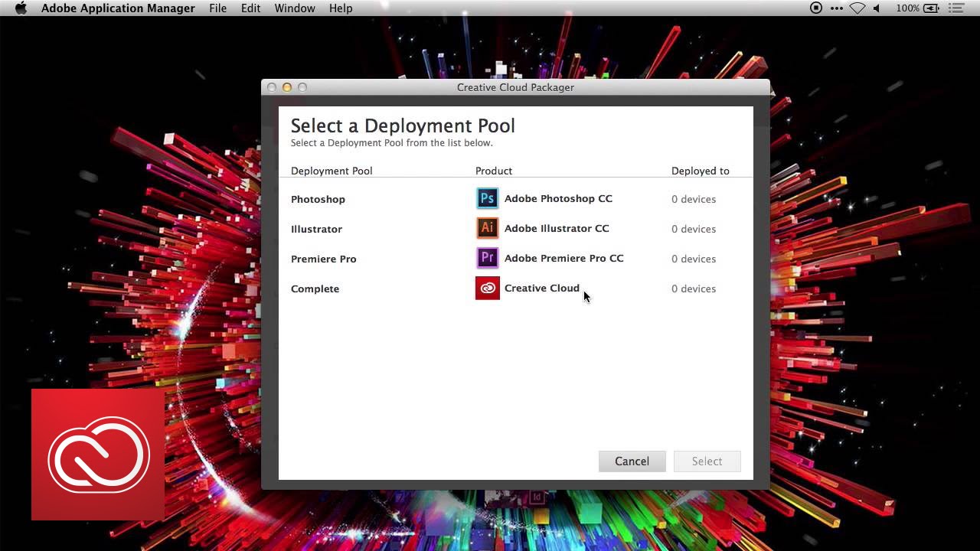
Task: Click the Cancel button
Action: coord(632,461)
